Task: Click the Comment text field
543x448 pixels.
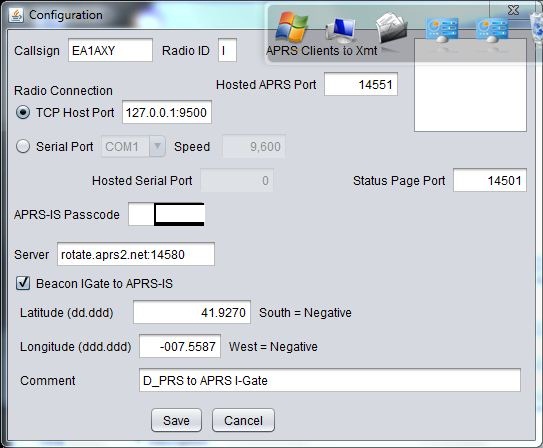Action: [x=330, y=380]
